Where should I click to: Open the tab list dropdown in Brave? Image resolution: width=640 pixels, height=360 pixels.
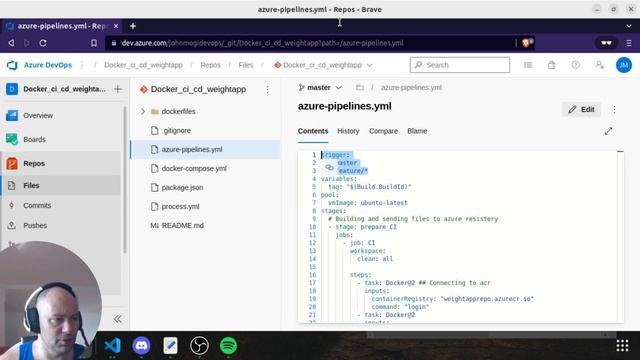click(x=629, y=26)
